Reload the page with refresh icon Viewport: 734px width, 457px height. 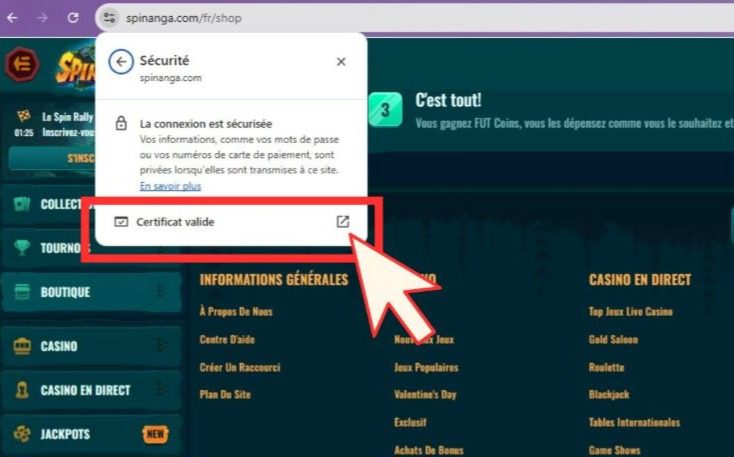pos(73,18)
